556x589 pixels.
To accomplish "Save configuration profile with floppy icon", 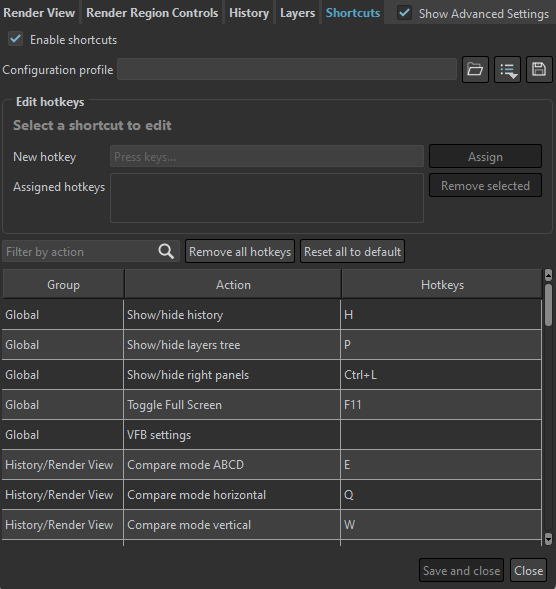I will [539, 69].
